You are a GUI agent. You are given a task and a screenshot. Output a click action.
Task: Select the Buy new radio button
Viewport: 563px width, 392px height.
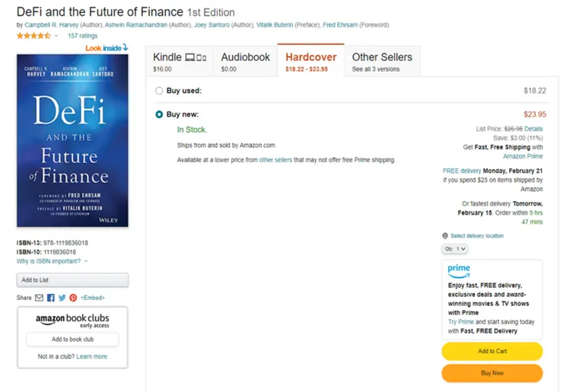click(x=159, y=114)
